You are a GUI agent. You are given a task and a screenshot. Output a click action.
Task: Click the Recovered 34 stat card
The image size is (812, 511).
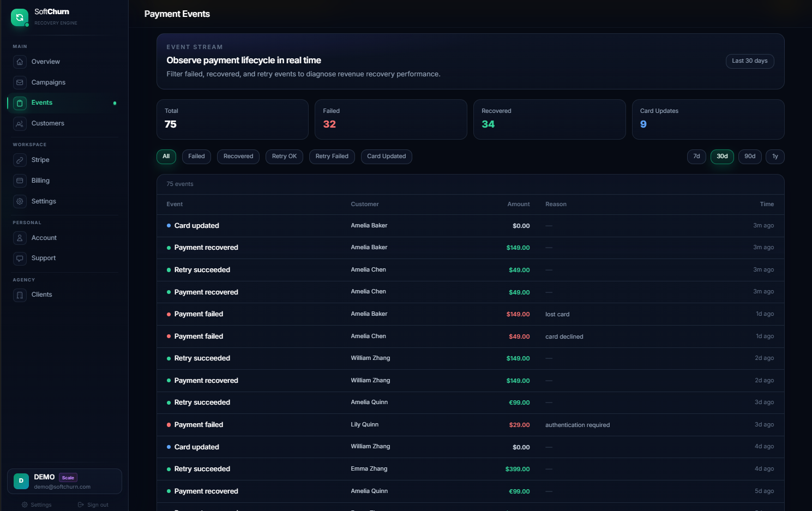click(x=550, y=119)
